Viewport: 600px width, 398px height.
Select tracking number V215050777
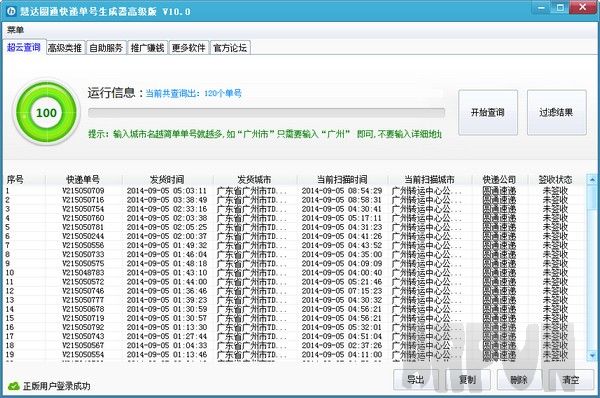tap(83, 300)
